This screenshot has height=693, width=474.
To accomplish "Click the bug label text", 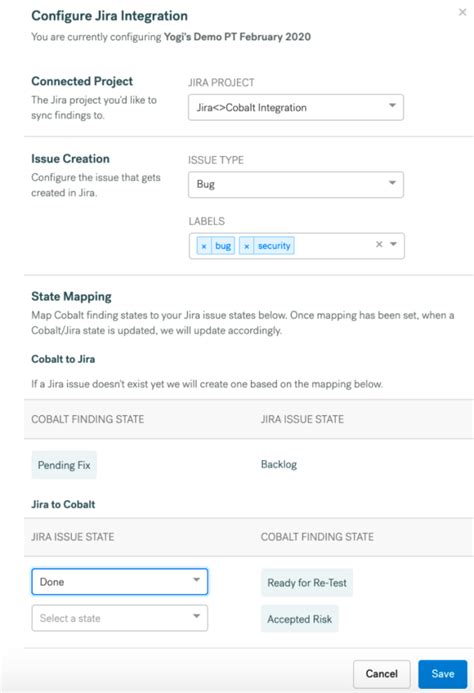I will click(x=223, y=246).
